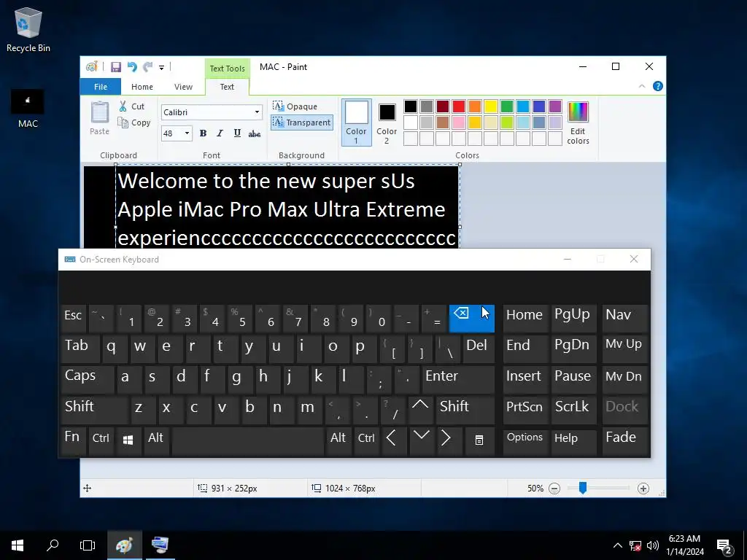Select the Recycle Bin desktop icon
Image resolution: width=747 pixels, height=560 pixels.
(x=28, y=30)
